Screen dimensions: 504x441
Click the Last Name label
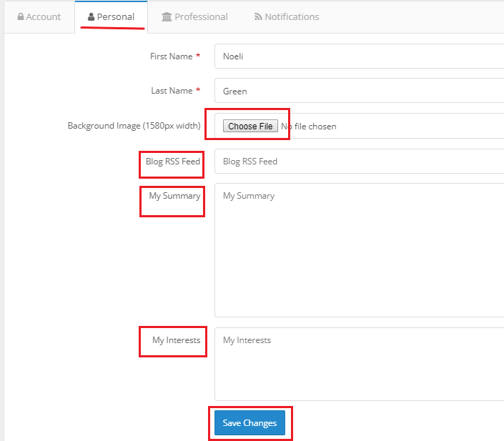pyautogui.click(x=172, y=91)
